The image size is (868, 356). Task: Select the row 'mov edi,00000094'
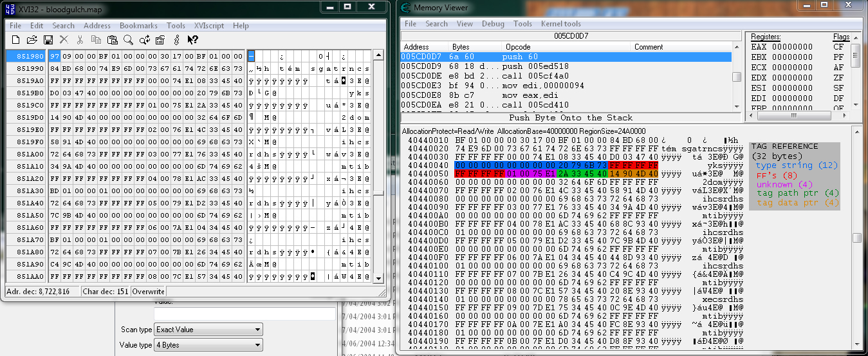566,86
